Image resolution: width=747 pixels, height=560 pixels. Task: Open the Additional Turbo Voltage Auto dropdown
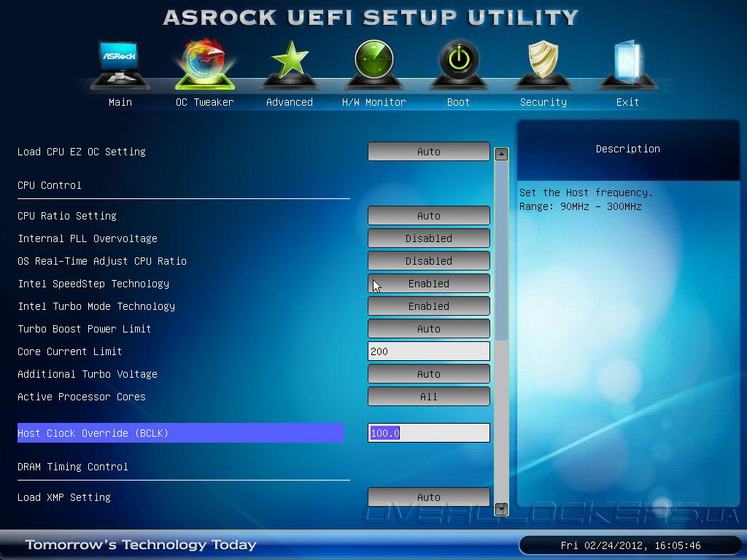[x=429, y=374]
